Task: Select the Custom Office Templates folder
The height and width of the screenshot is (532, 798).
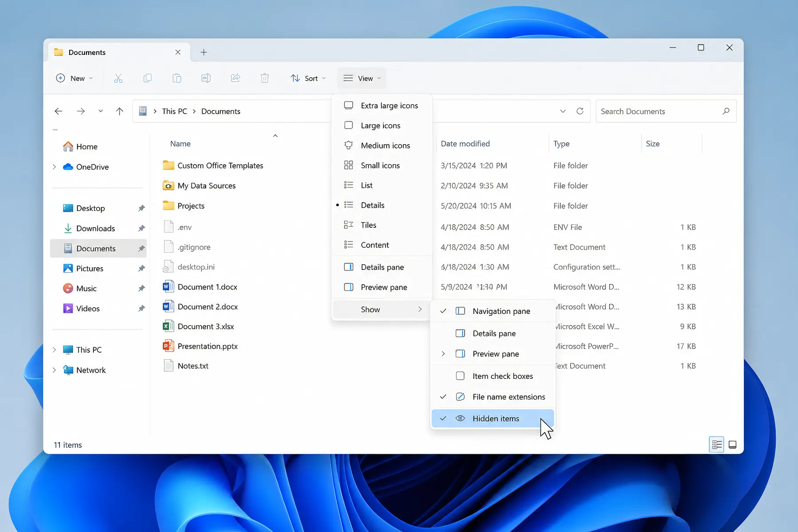Action: point(213,166)
